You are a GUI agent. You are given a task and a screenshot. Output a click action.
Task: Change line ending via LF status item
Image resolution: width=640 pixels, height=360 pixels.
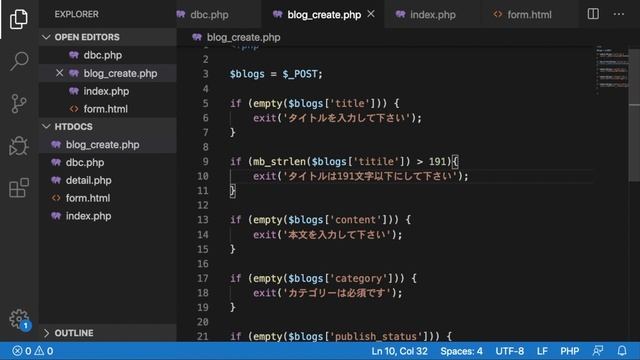542,351
